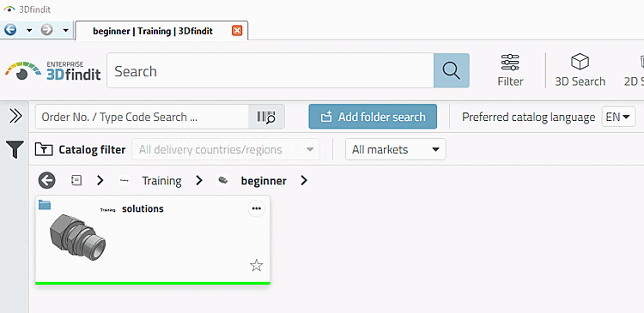Click the funnel filter sidebar icon

point(15,149)
